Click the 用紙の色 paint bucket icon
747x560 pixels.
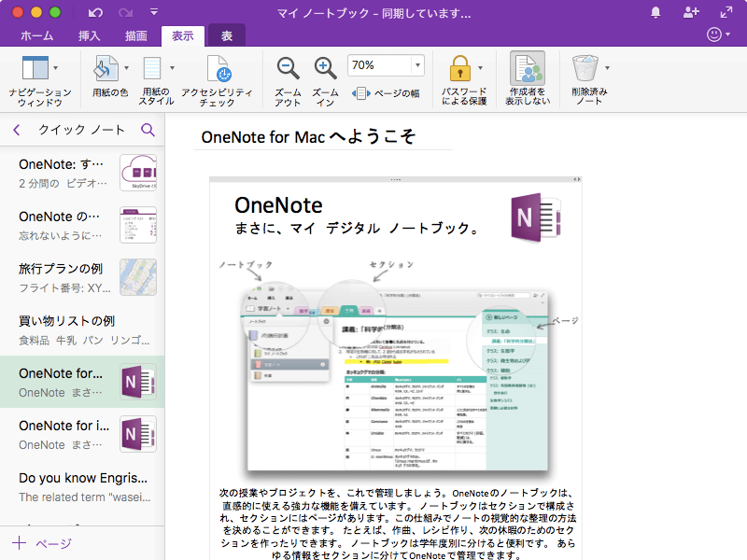point(106,68)
